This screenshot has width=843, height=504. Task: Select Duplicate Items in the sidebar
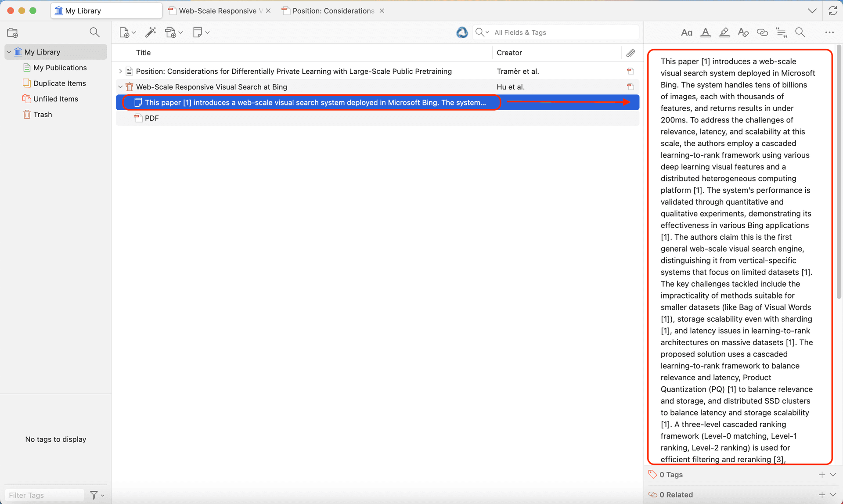click(59, 83)
